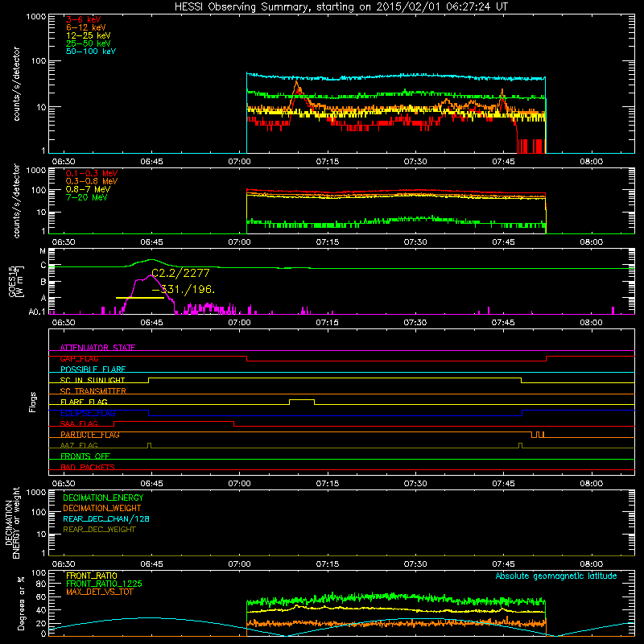The image size is (644, 644).
Task: Select the FRONTS_OFF flag label
Action: pyautogui.click(x=85, y=456)
